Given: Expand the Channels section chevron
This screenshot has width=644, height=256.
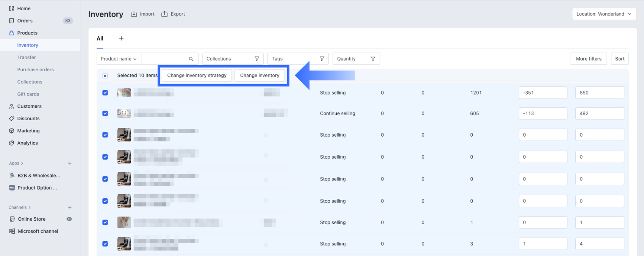Looking at the screenshot, I should (x=30, y=207).
